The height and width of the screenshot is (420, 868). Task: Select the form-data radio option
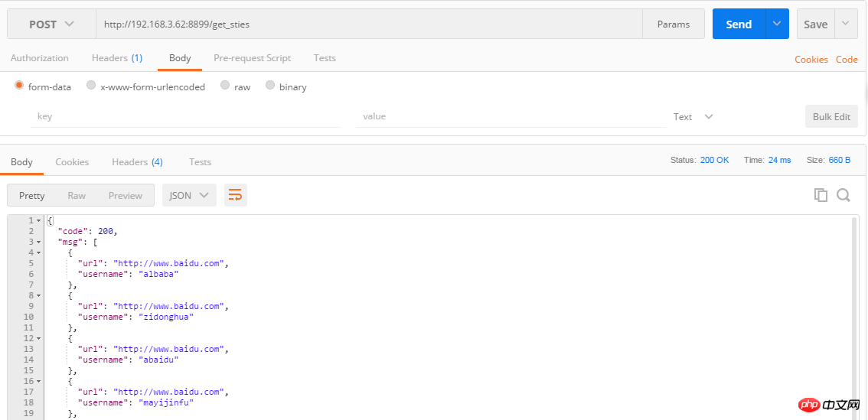19,85
